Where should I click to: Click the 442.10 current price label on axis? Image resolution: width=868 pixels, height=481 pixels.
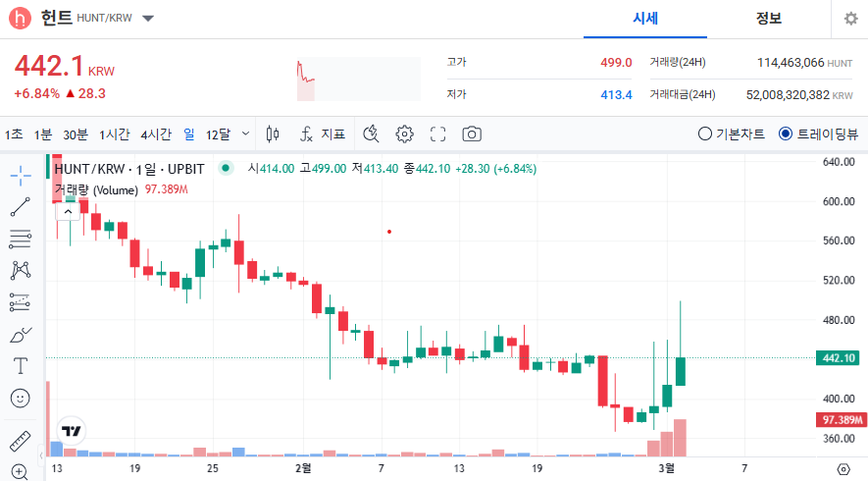click(x=839, y=358)
